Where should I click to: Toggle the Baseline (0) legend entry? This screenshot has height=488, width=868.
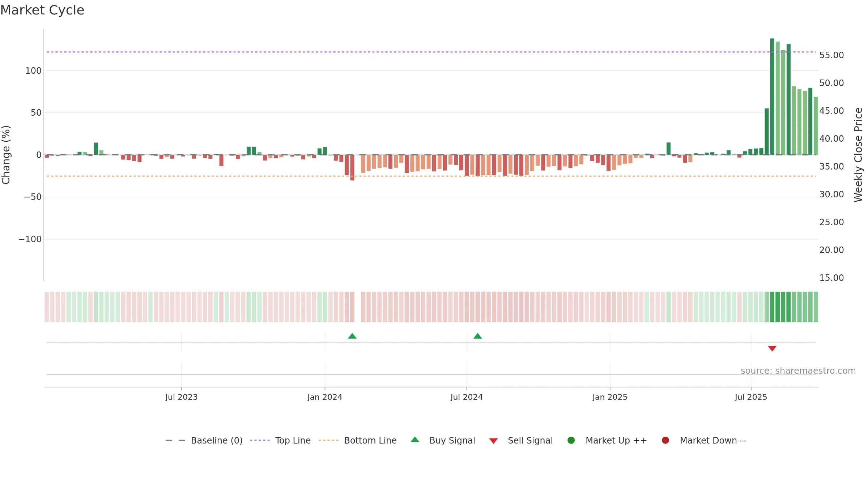coord(204,440)
